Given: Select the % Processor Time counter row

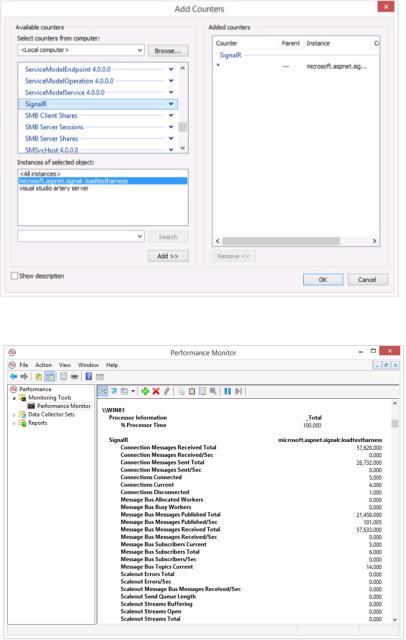Looking at the screenshot, I should point(220,425).
